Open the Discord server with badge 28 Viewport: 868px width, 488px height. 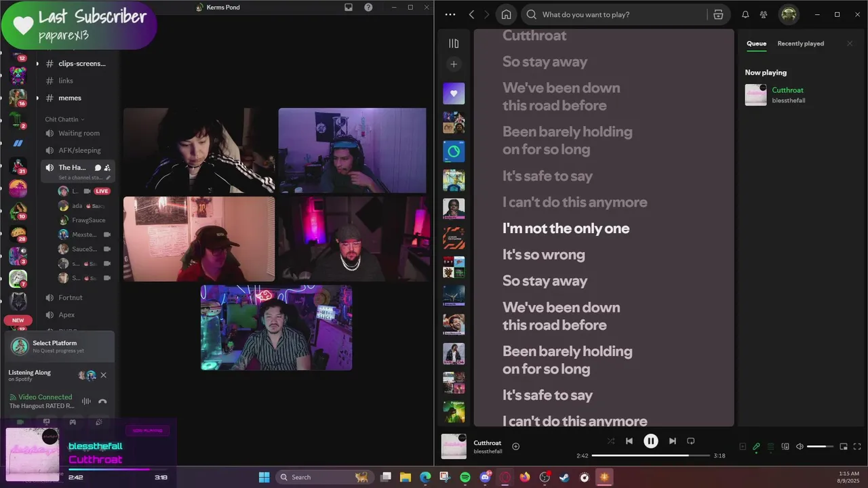coord(18,234)
